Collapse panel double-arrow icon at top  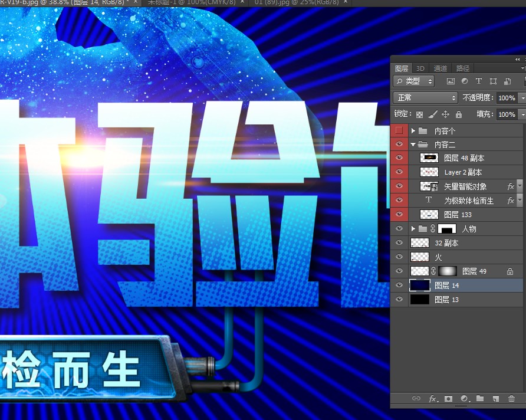[x=517, y=60]
